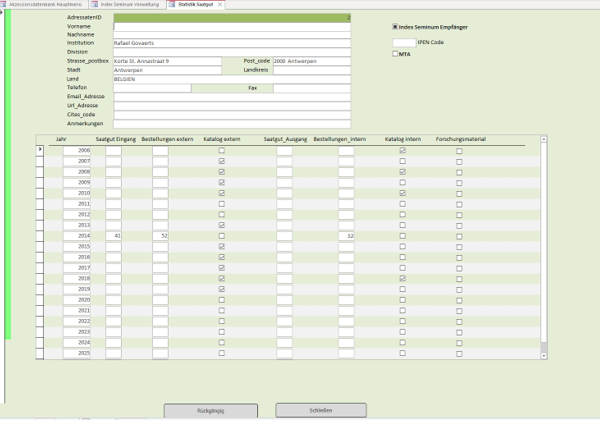The height and width of the screenshot is (421, 600).
Task: Uncheck Katalog intern for year 2008
Action: click(402, 172)
